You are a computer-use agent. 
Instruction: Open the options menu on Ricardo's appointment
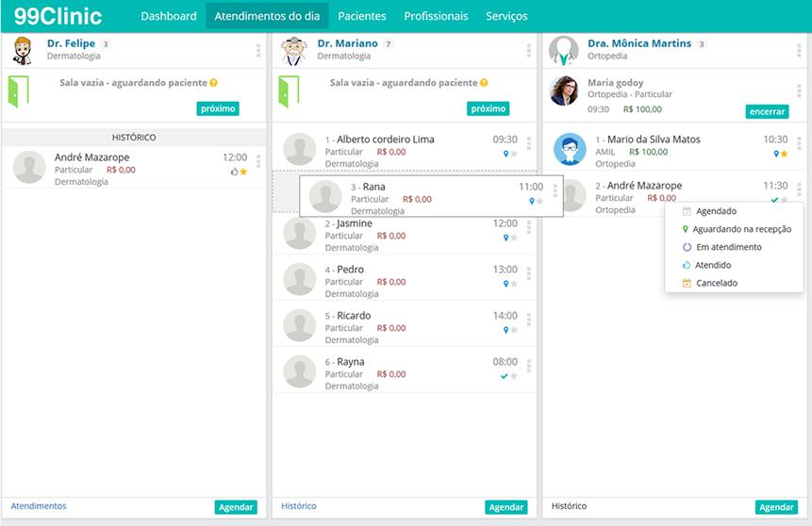pyautogui.click(x=528, y=321)
